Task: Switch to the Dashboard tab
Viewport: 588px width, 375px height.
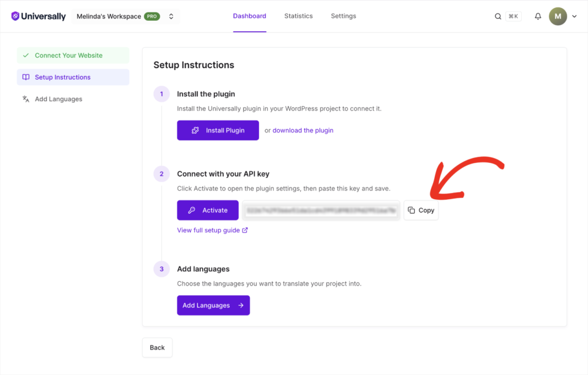Action: click(249, 16)
